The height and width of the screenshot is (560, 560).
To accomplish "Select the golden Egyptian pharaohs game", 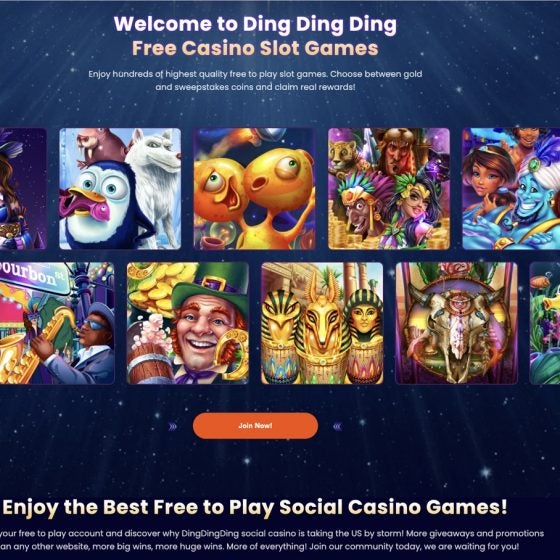I will [322, 323].
